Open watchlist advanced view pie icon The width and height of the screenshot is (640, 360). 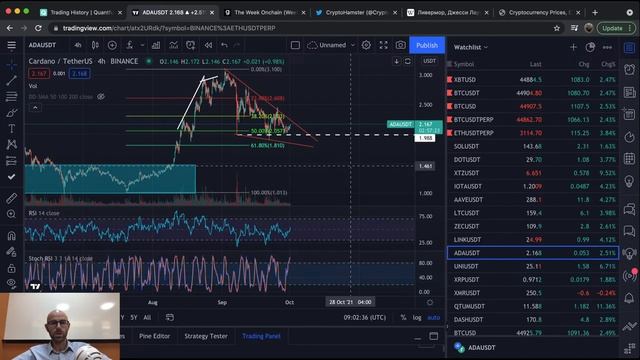point(590,47)
